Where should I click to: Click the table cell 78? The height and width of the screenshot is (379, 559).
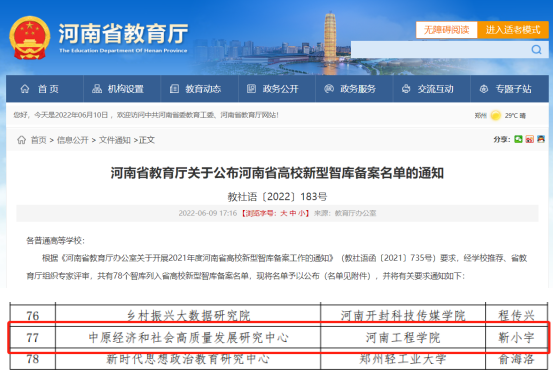32,359
